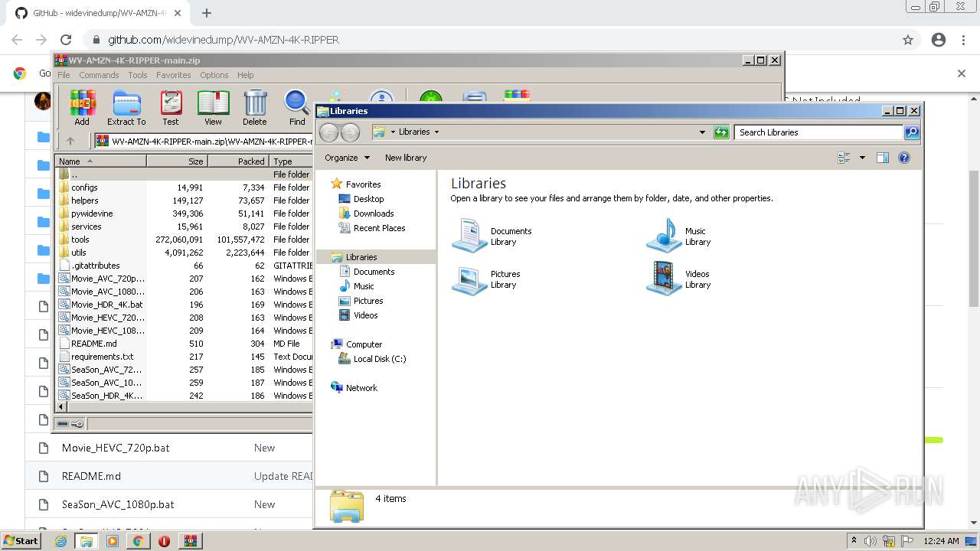Select the pywidevine folder in WinRAR
The image size is (980, 551).
tap(92, 214)
